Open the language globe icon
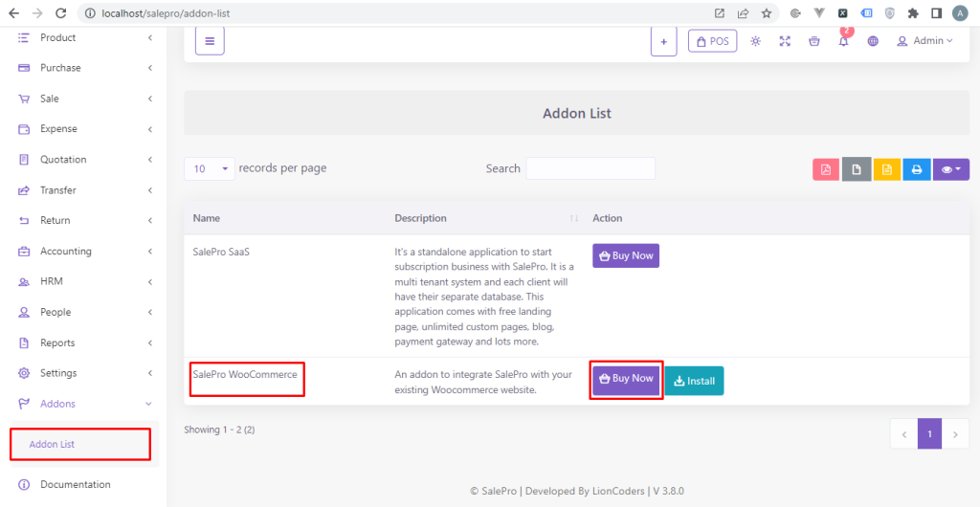This screenshot has height=507, width=980. coord(873,41)
